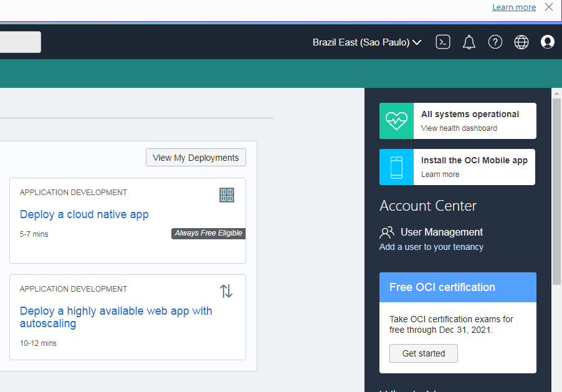Click Add a user to your tenancy

431,247
